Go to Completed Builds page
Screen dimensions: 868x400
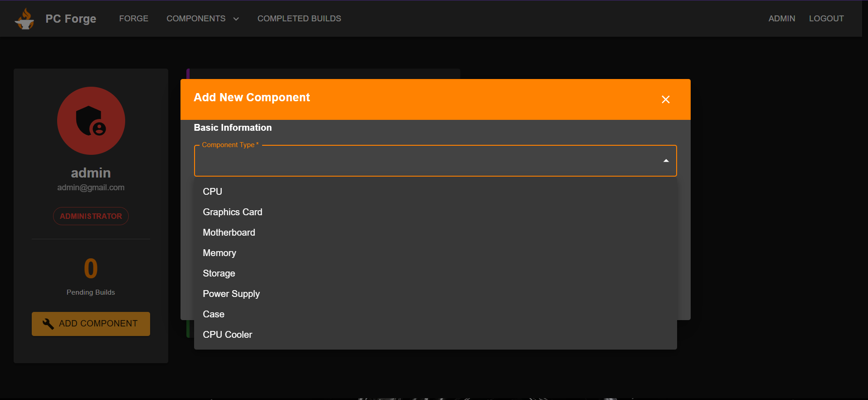point(299,19)
